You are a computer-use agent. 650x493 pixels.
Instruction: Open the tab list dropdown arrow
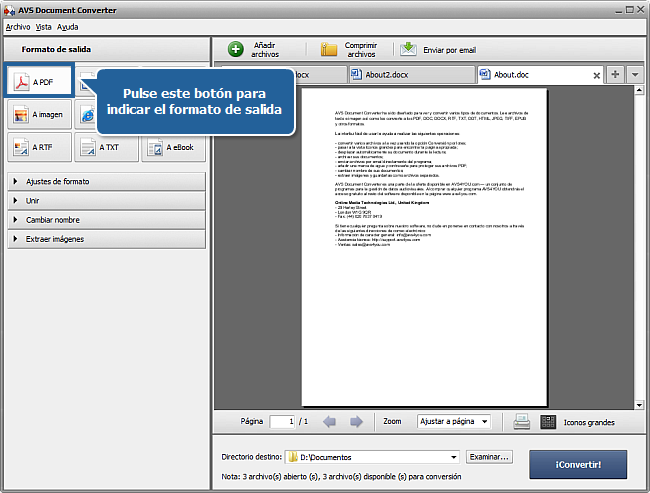click(x=635, y=75)
